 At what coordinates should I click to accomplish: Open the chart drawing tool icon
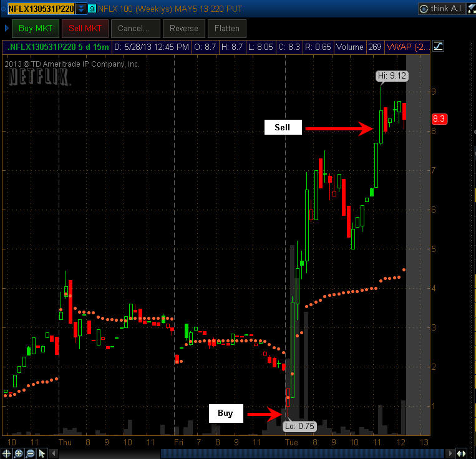pos(438,46)
